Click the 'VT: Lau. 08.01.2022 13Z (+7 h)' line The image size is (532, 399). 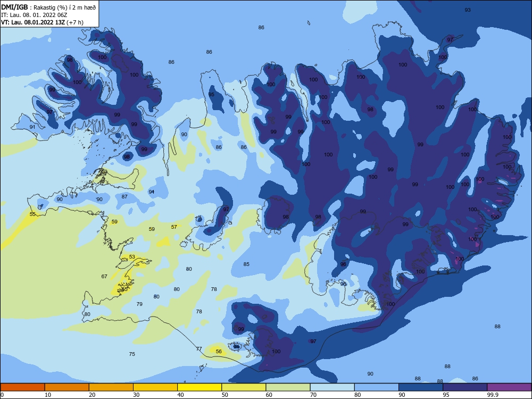[x=42, y=22]
